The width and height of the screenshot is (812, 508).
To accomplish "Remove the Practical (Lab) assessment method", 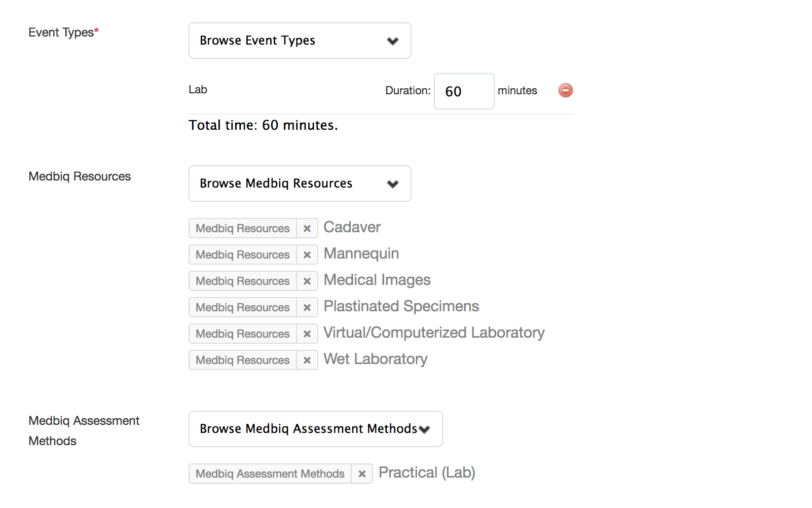I will click(362, 474).
